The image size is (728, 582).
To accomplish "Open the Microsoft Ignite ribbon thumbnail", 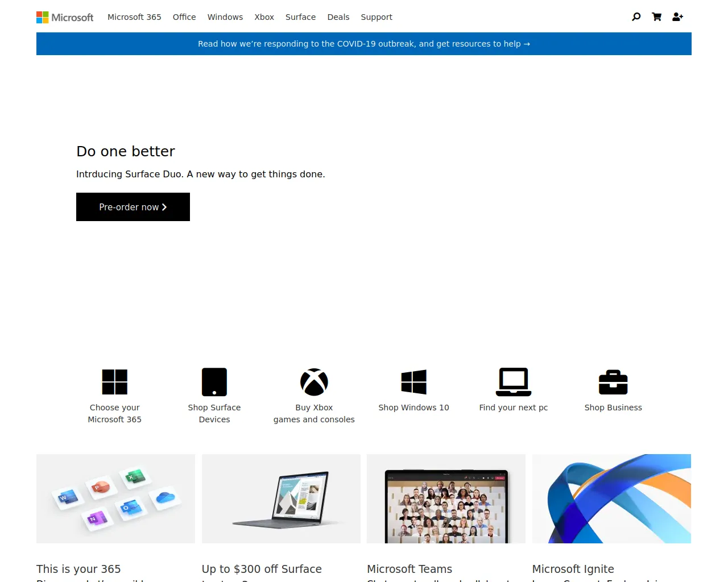I will [611, 498].
